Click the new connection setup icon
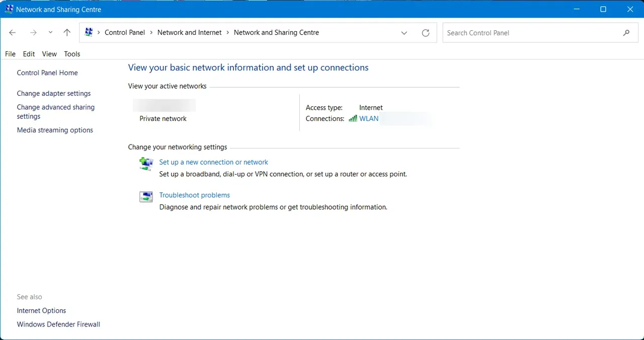This screenshot has height=340, width=644. coord(146,164)
